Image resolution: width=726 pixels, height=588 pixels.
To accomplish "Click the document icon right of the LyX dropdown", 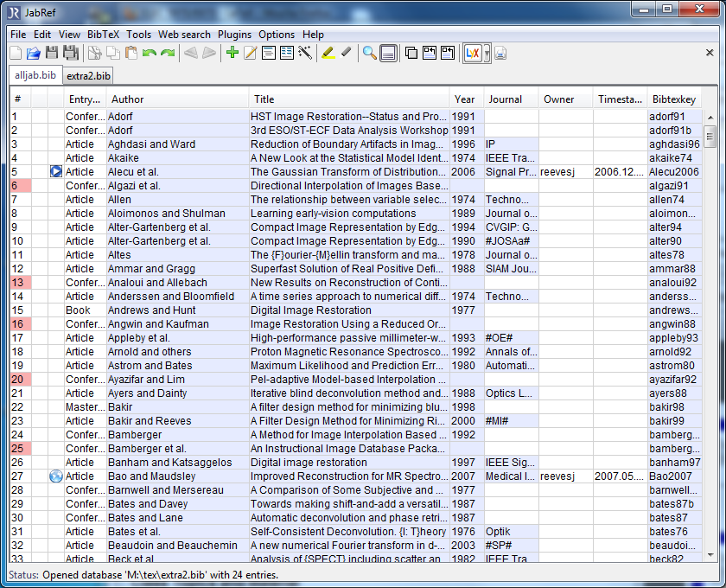I will pyautogui.click(x=500, y=53).
